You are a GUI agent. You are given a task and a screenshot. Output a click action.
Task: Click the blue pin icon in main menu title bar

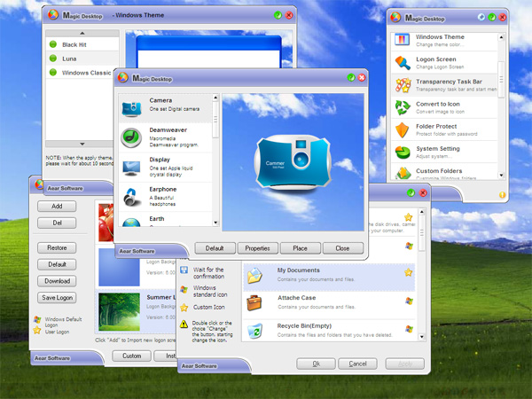click(x=481, y=17)
